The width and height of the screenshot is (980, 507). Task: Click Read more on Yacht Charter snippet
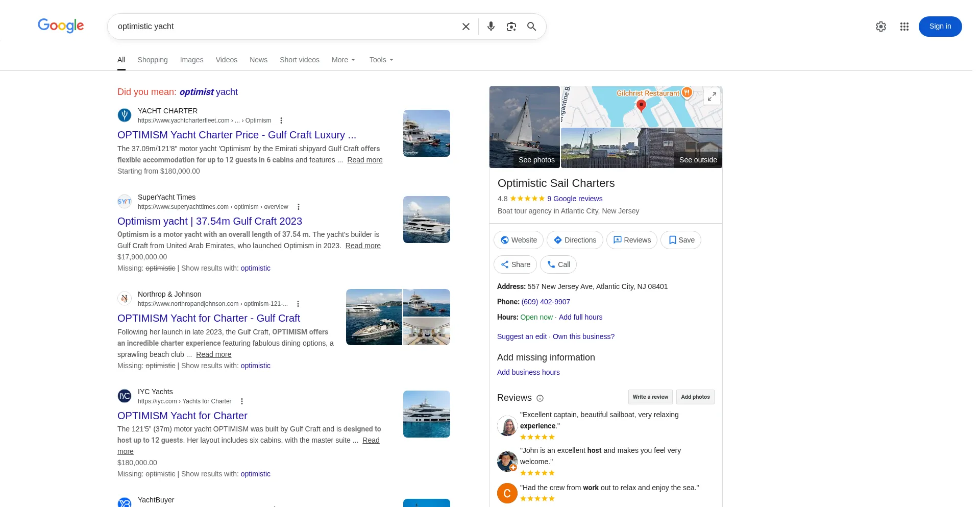(x=365, y=160)
